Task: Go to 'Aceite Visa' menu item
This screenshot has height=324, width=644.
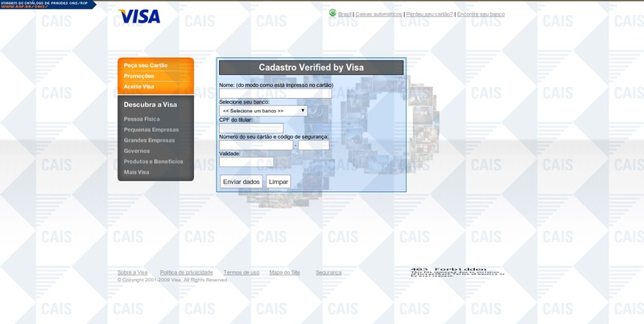Action: pyautogui.click(x=138, y=86)
